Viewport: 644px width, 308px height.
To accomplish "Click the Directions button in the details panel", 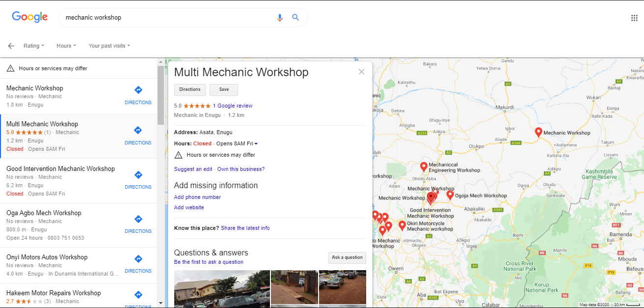I will coord(190,90).
